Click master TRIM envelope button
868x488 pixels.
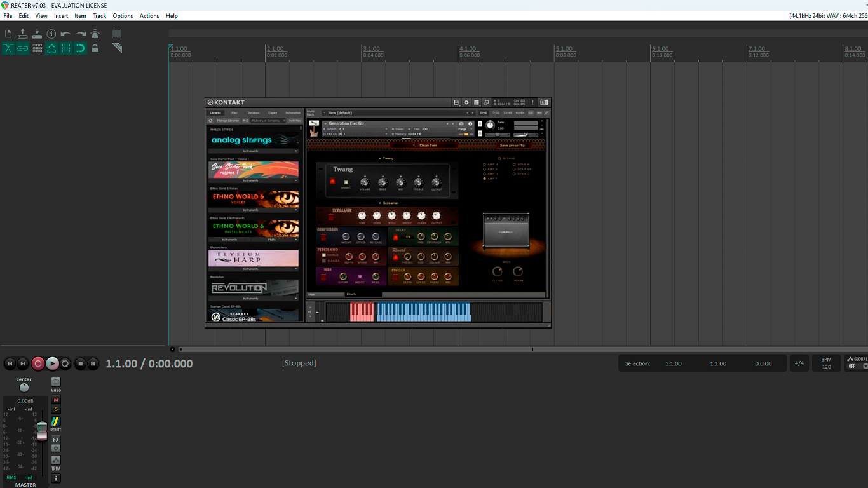[x=56, y=460]
